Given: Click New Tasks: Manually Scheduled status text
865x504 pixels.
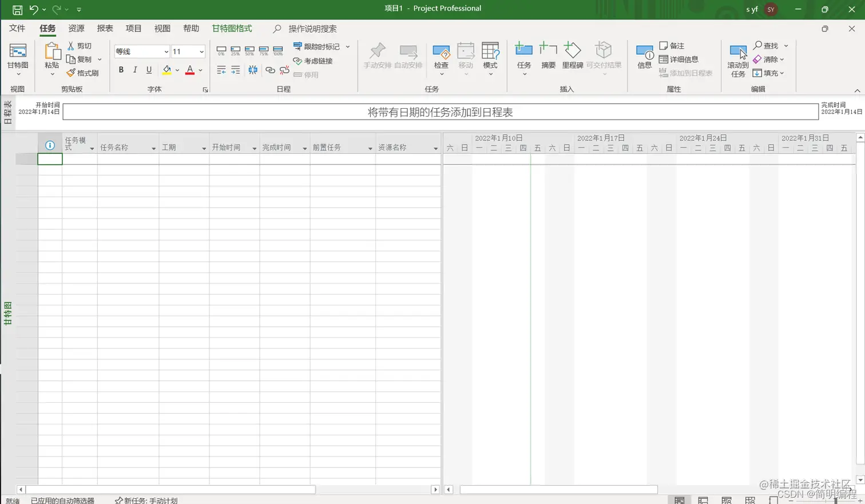Looking at the screenshot, I should coord(146,501).
